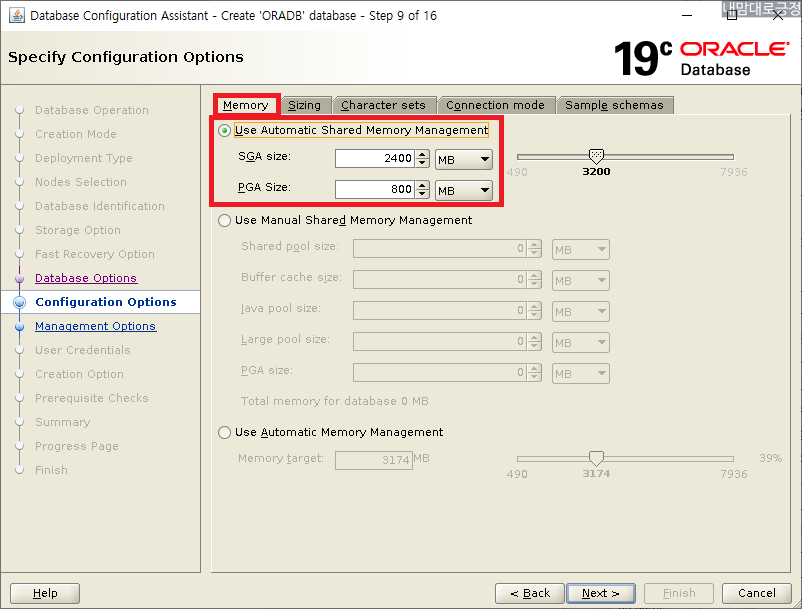Image resolution: width=802 pixels, height=609 pixels.
Task: Click the Progress Page step
Action: [77, 446]
